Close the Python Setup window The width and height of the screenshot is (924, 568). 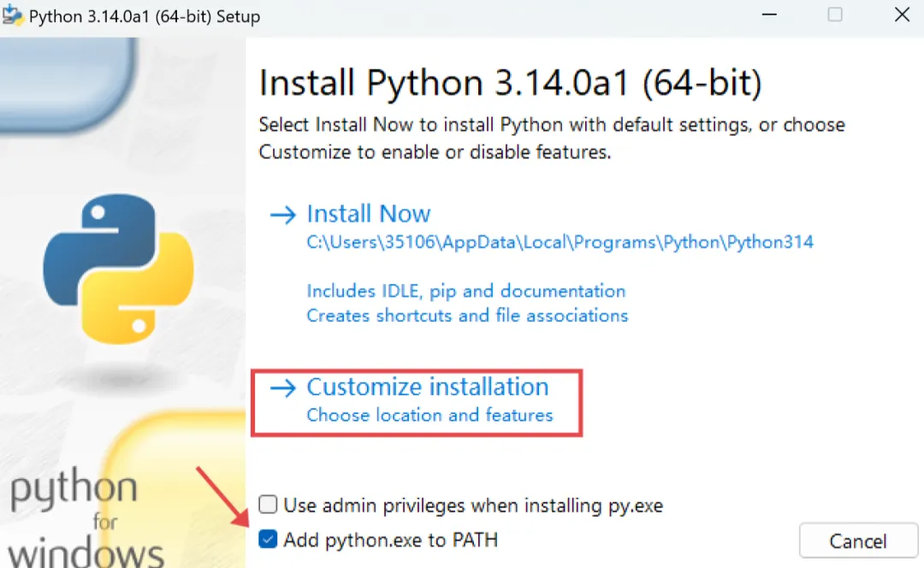tap(902, 15)
